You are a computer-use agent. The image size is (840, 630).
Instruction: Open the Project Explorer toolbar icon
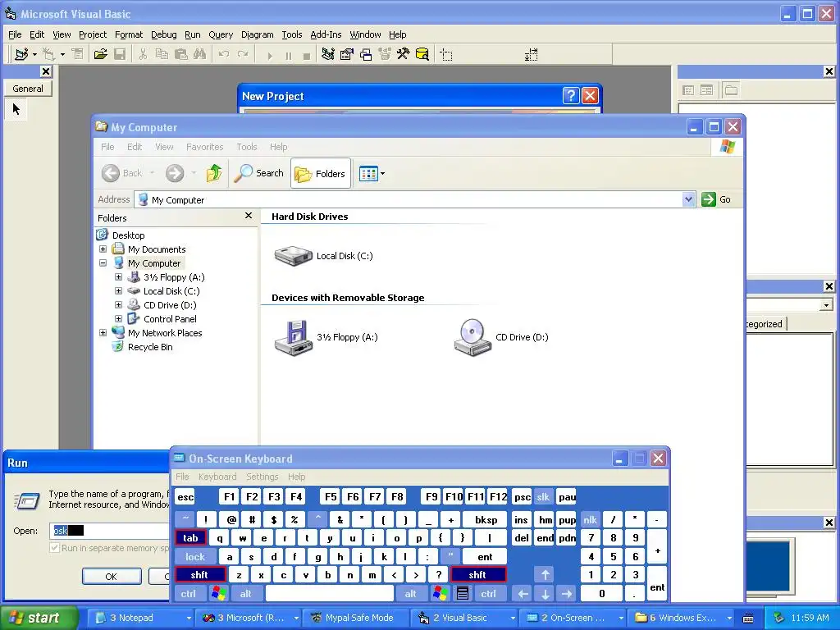(x=328, y=54)
